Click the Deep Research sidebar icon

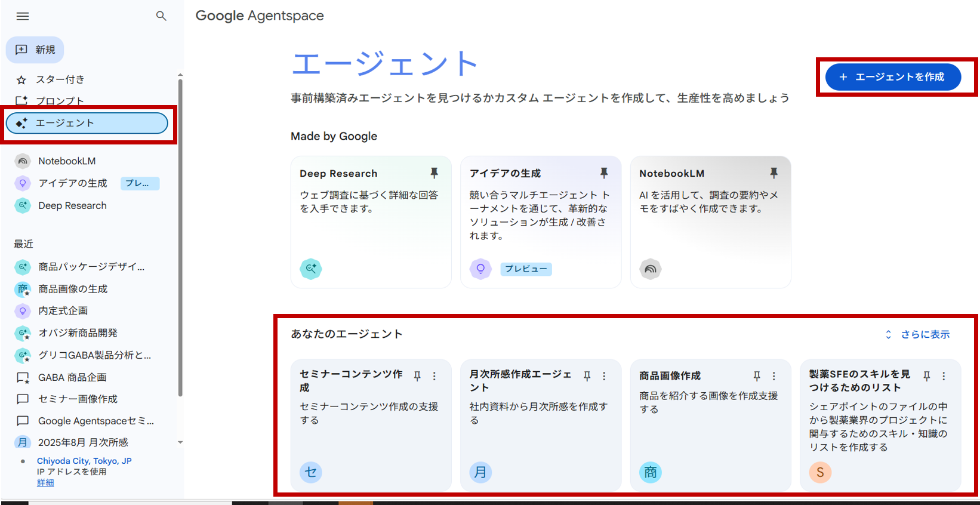coord(23,205)
